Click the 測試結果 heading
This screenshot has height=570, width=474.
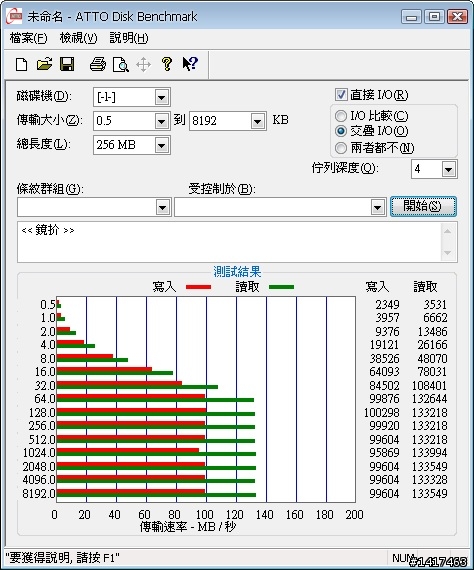click(x=237, y=272)
